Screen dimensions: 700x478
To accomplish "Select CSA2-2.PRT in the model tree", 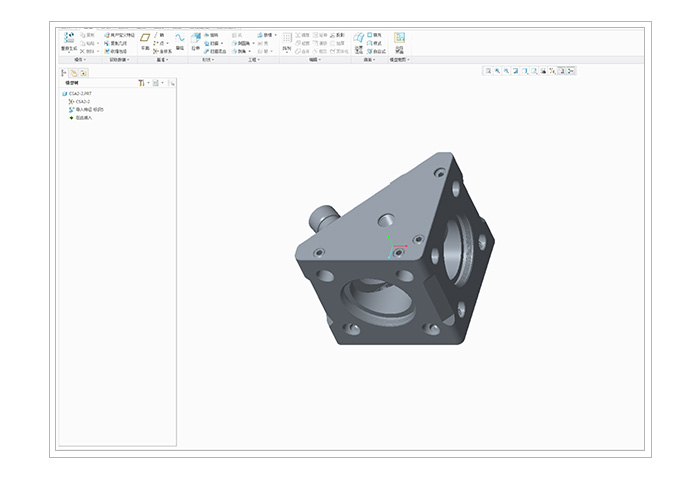I will (79, 93).
